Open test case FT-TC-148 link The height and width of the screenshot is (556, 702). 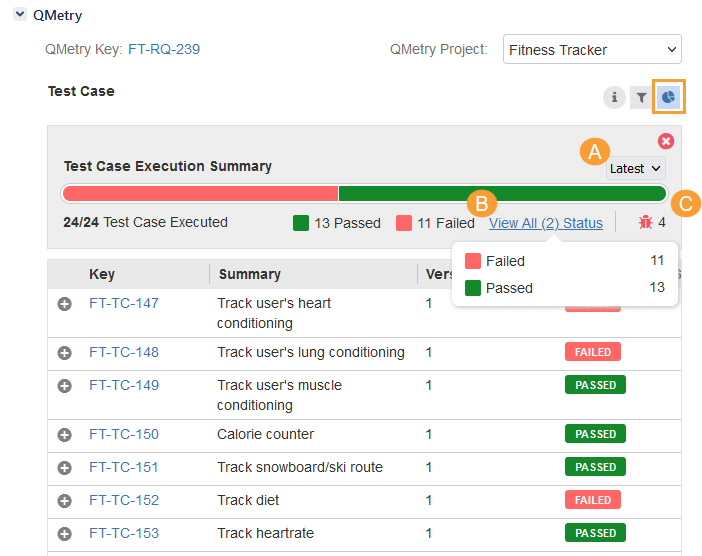[123, 352]
